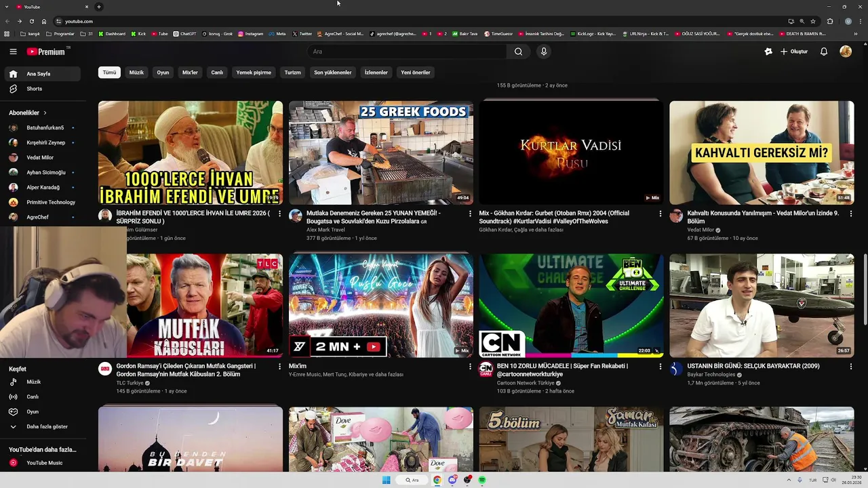Open options for Kurtlar Vadisi mix
Image resolution: width=868 pixels, height=488 pixels.
pyautogui.click(x=660, y=213)
